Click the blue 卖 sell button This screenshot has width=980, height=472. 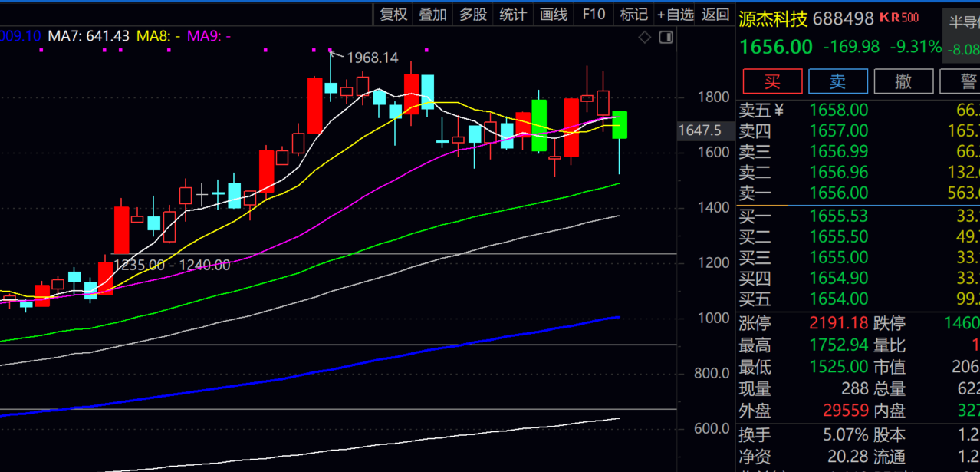point(838,81)
